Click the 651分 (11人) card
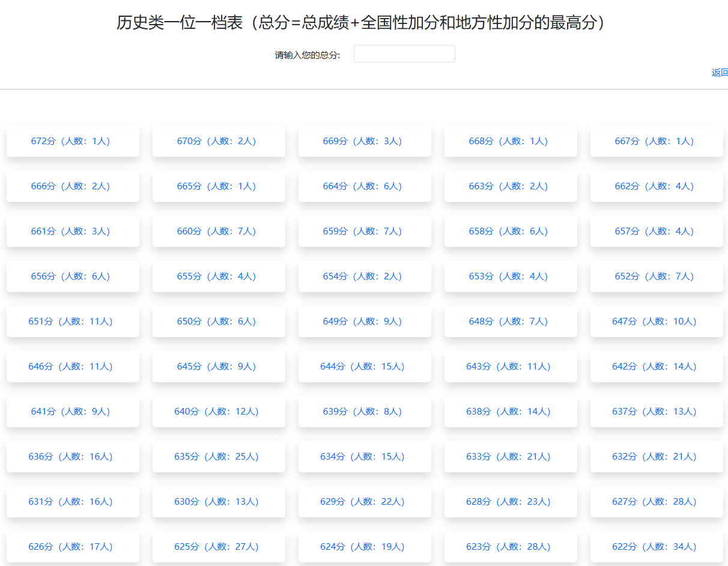 (x=73, y=321)
